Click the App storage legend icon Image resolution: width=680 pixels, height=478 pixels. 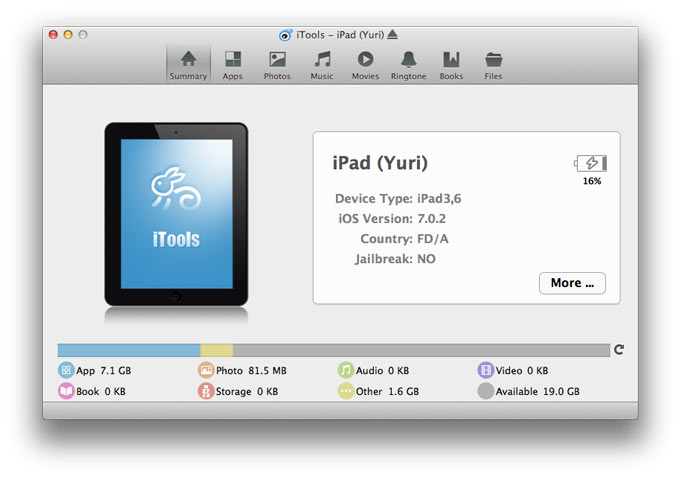point(66,370)
